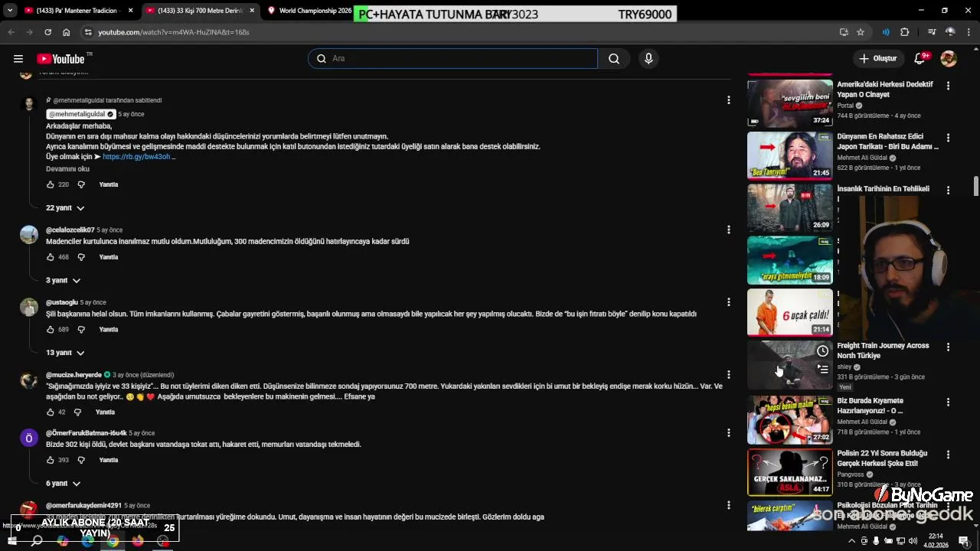
Task: Click the search magnifier button
Action: (x=614, y=59)
